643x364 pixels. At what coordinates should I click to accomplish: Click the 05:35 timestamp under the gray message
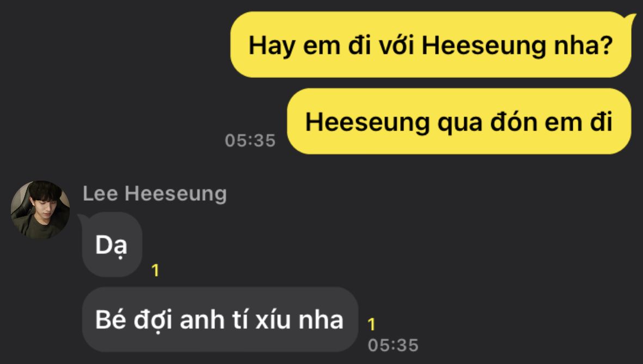coord(393,345)
